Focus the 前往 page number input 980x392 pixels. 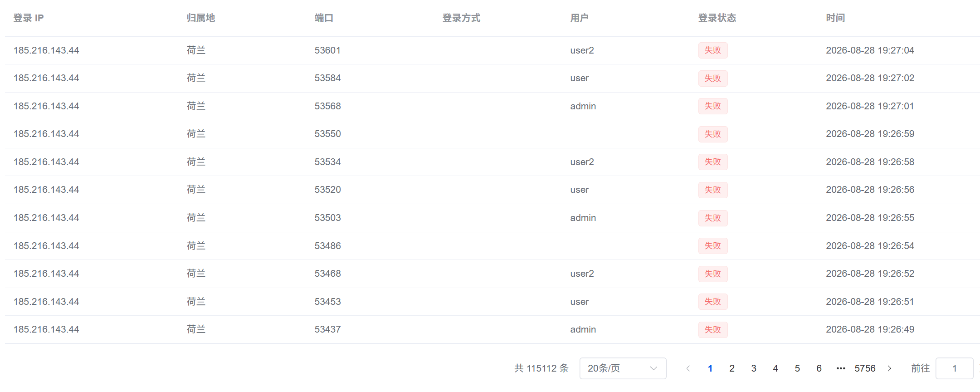click(x=954, y=368)
